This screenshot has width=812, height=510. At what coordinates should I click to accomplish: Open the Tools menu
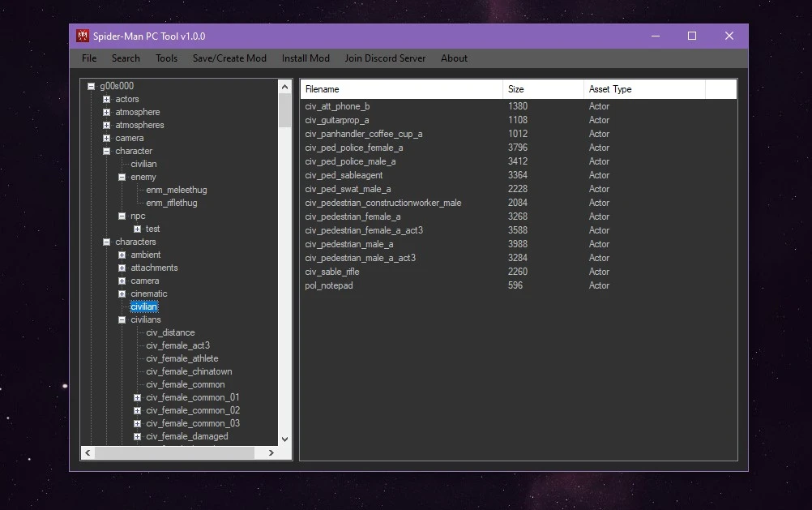coord(166,58)
